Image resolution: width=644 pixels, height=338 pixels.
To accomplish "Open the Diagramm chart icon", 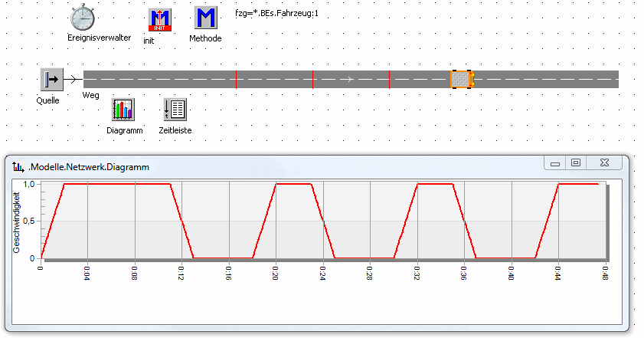I will [123, 110].
